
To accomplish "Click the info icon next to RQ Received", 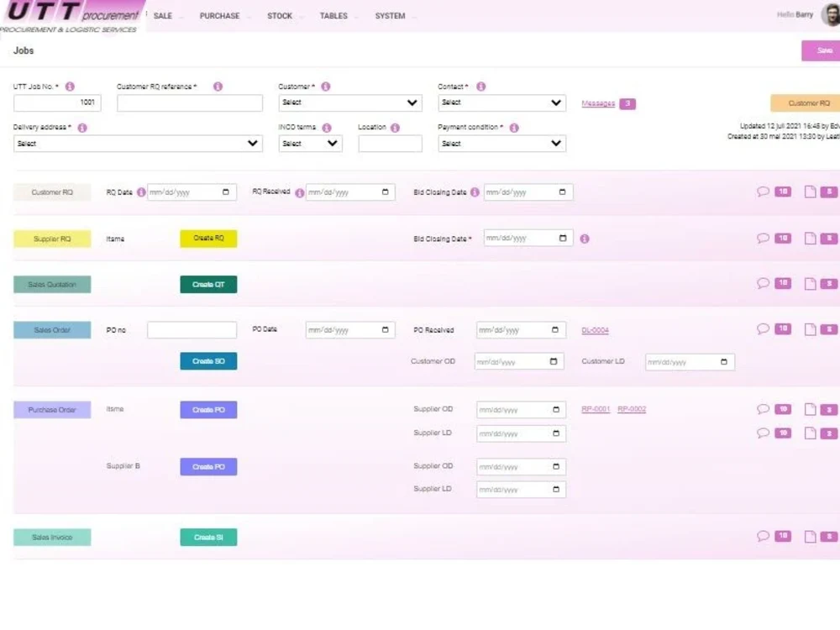I will pyautogui.click(x=300, y=192).
